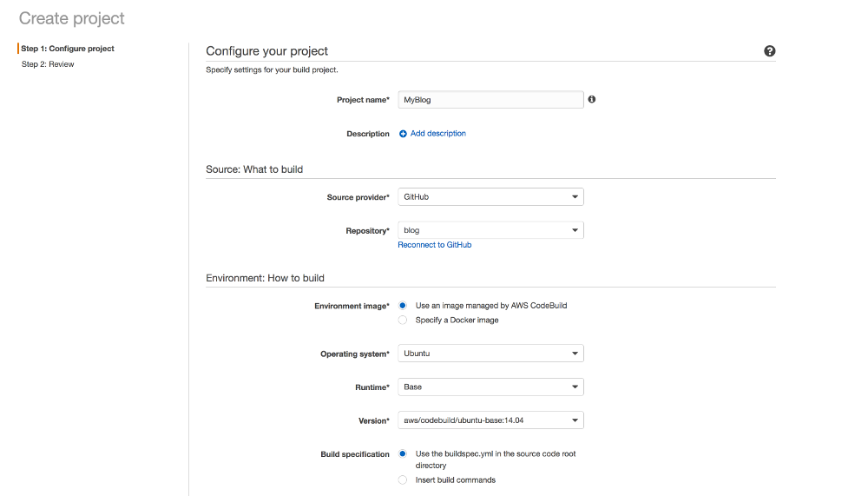Click the Project name info icon
The width and height of the screenshot is (868, 496).
pyautogui.click(x=592, y=100)
